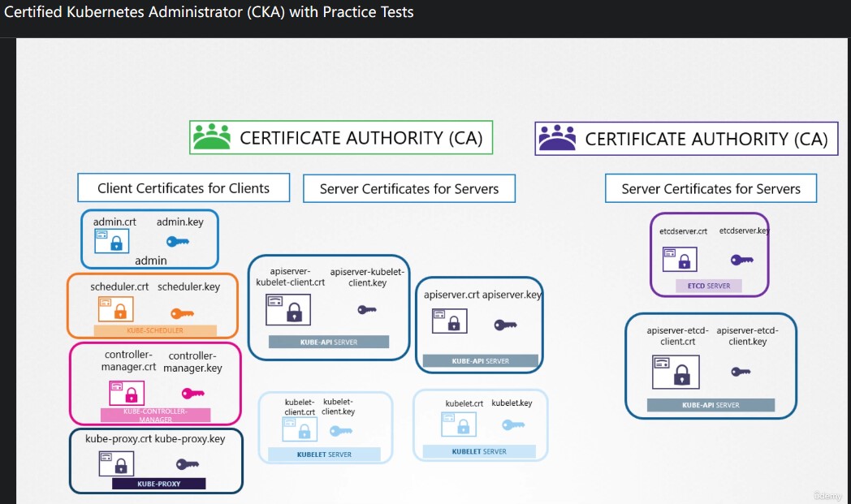Click the kubelet-client.crt text label
851x504 pixels.
click(x=300, y=407)
